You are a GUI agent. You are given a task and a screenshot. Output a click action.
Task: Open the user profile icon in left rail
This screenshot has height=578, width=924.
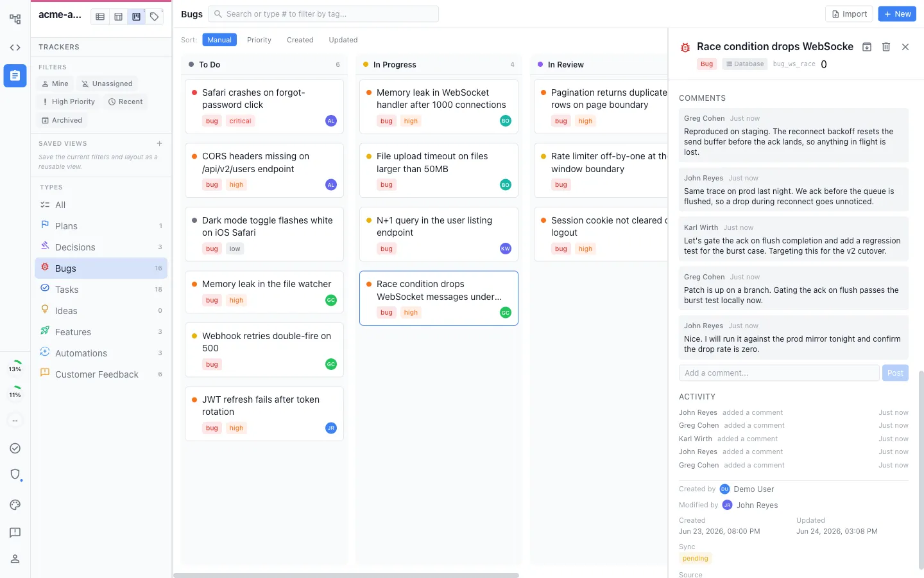click(15, 559)
